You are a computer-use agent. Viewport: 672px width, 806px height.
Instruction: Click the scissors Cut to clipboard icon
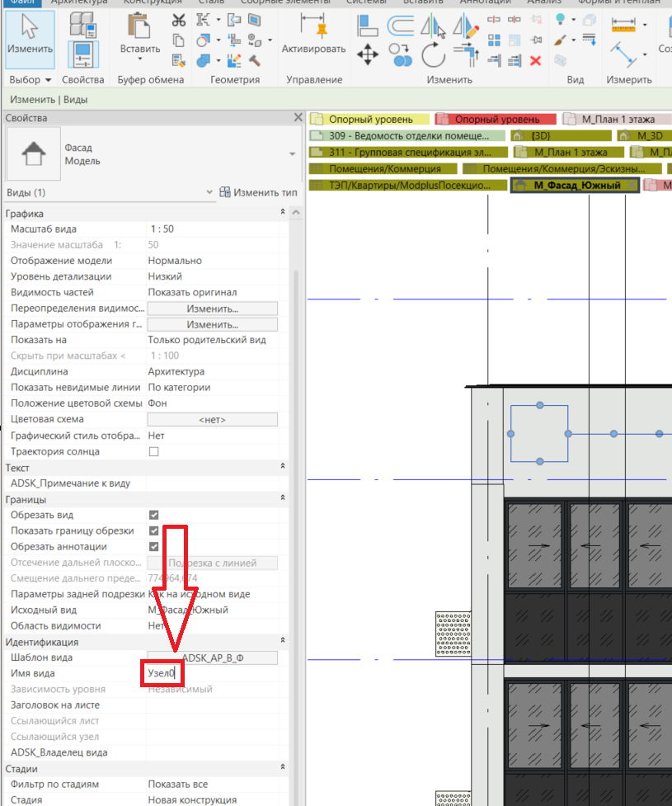(178, 21)
